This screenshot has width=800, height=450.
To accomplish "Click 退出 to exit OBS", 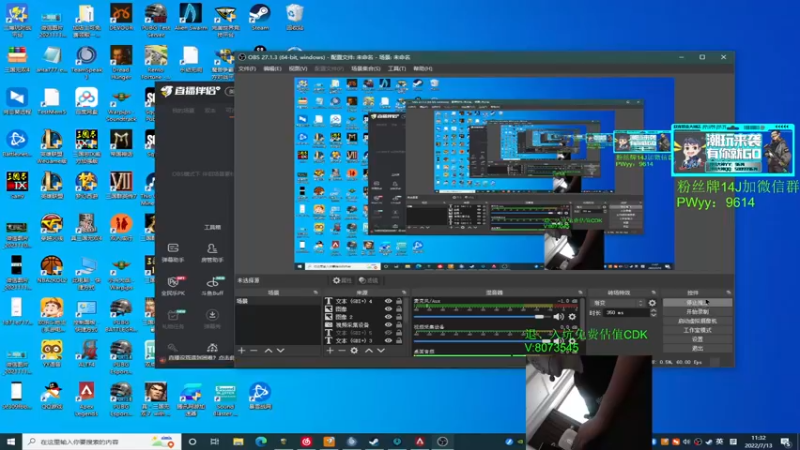I will [x=697, y=348].
